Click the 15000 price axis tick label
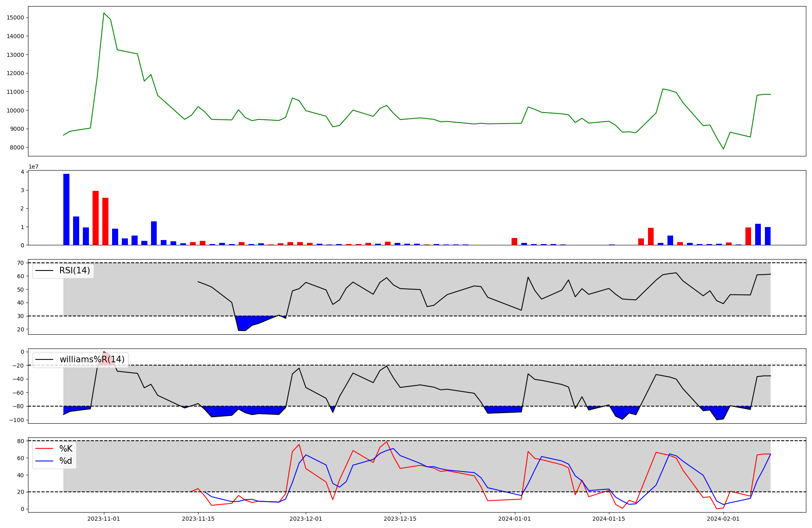812x528 pixels. click(15, 17)
